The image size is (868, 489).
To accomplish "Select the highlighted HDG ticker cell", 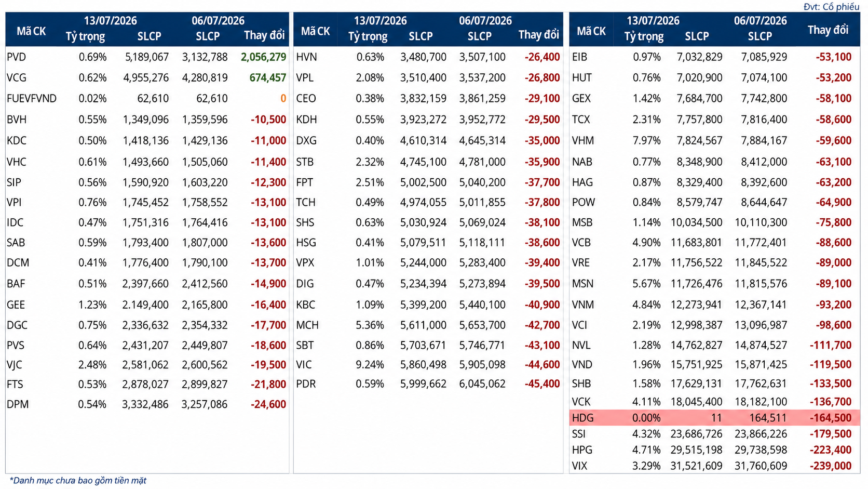I will (x=582, y=418).
